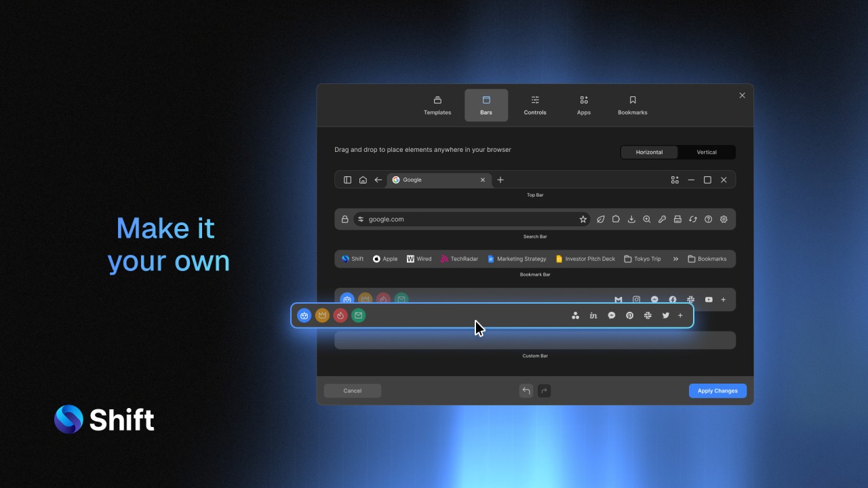Click the Apply Changes button
Image resolution: width=868 pixels, height=488 pixels.
click(717, 391)
